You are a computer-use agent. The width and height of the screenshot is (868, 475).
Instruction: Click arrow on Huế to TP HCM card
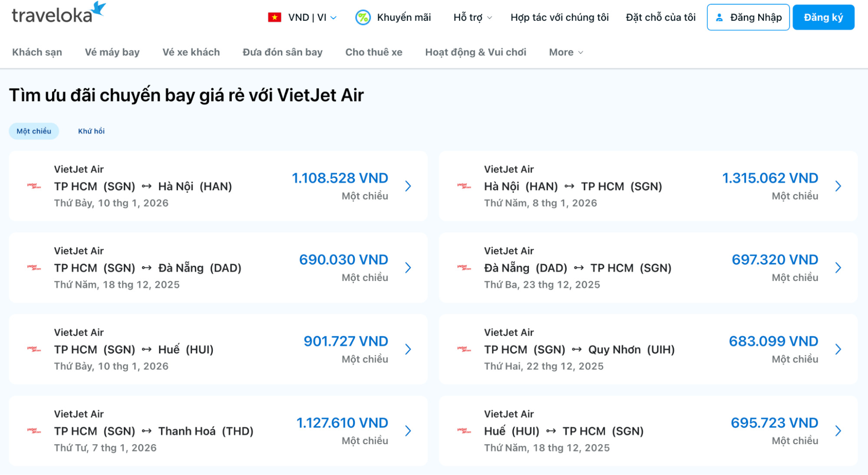click(838, 431)
